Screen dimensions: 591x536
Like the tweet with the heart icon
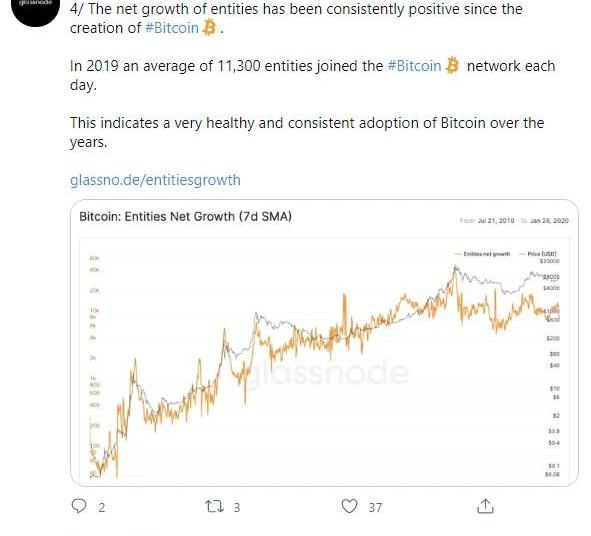(349, 506)
